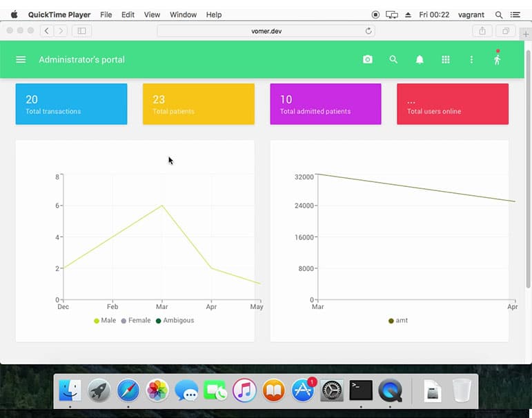Viewport: 532px width, 418px height.
Task: Open iBooks from the dock
Action: (x=273, y=390)
